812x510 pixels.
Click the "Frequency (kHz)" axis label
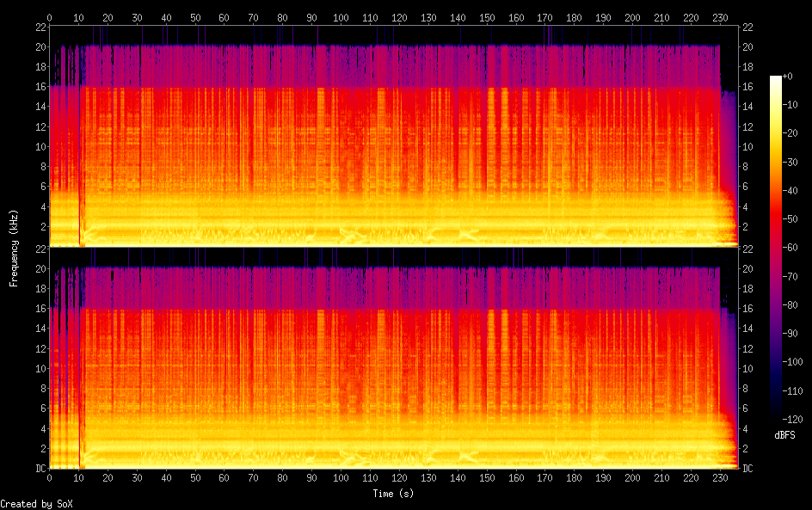click(14, 247)
